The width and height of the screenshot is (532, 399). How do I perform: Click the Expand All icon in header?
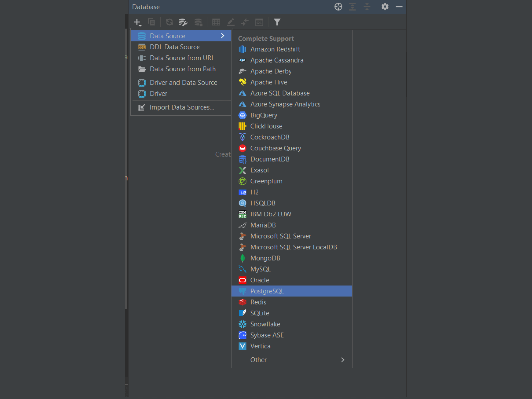click(352, 7)
